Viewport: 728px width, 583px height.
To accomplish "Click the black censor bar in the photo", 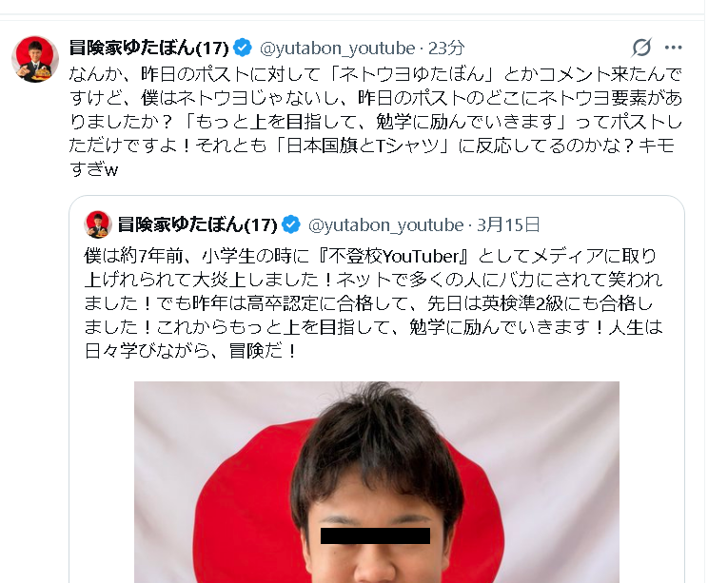I will pos(375,535).
